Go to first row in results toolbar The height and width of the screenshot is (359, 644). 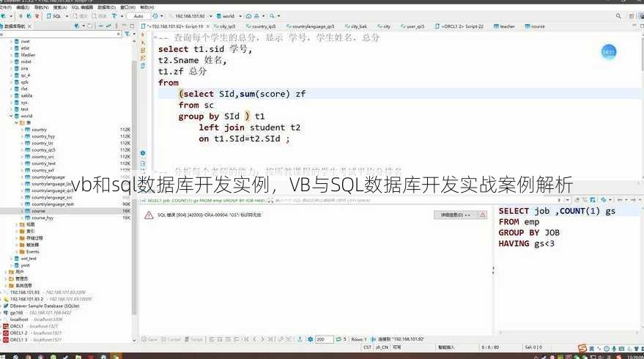click(x=246, y=339)
